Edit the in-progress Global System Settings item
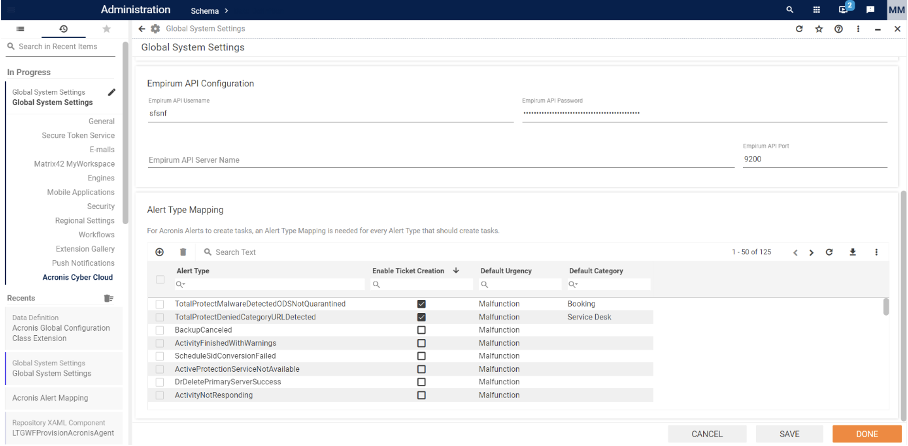Viewport: 908px width, 446px height. (x=112, y=92)
